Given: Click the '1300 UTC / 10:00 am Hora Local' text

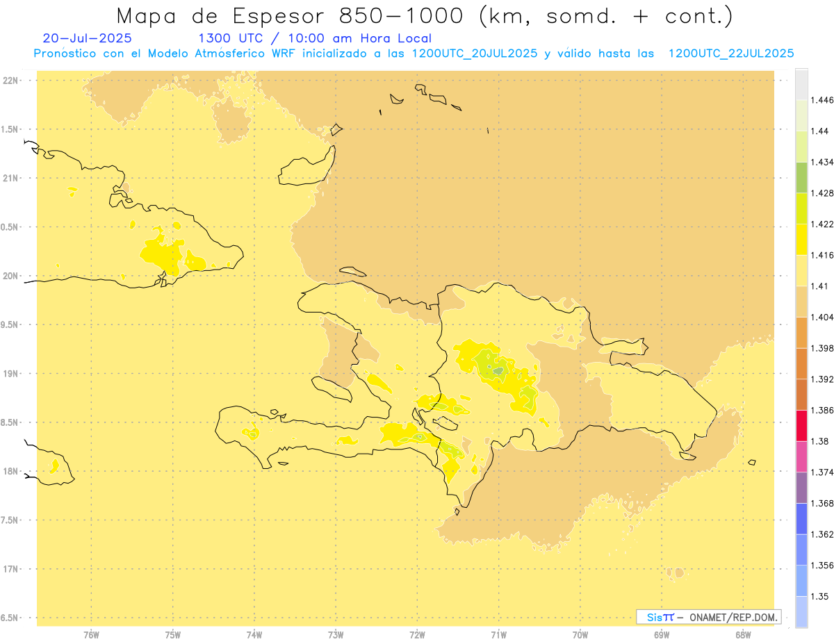Looking at the screenshot, I should point(315,38).
